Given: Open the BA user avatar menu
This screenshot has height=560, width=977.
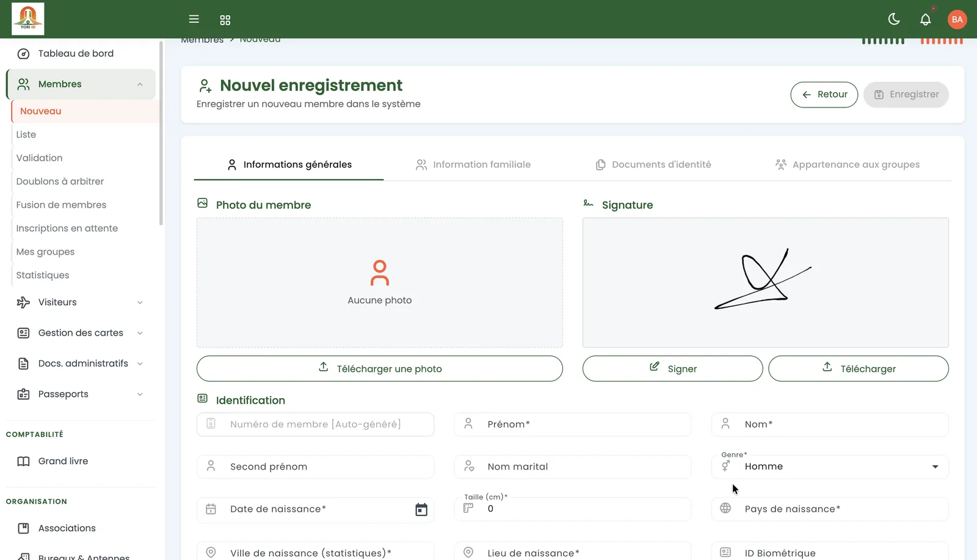Looking at the screenshot, I should [x=957, y=19].
